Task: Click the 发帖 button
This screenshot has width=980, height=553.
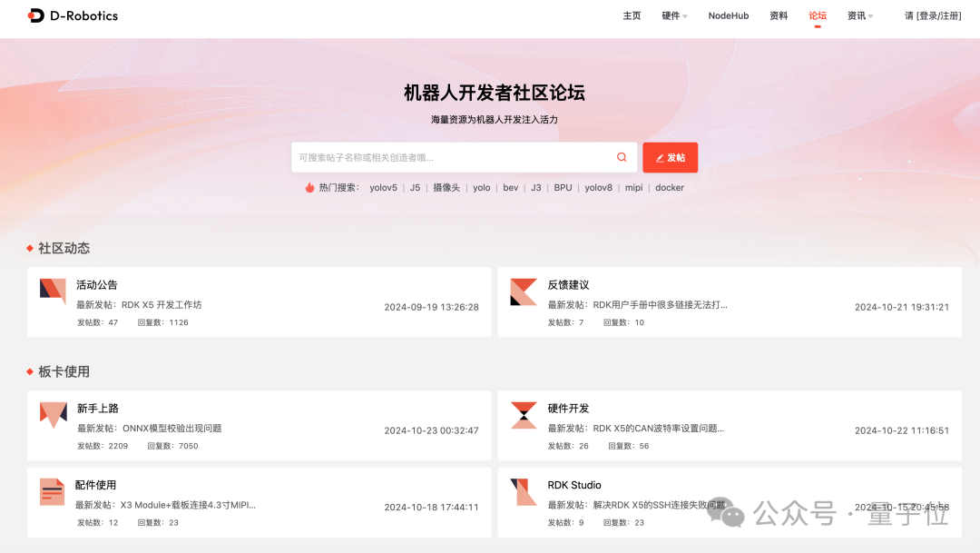Action: (x=670, y=156)
